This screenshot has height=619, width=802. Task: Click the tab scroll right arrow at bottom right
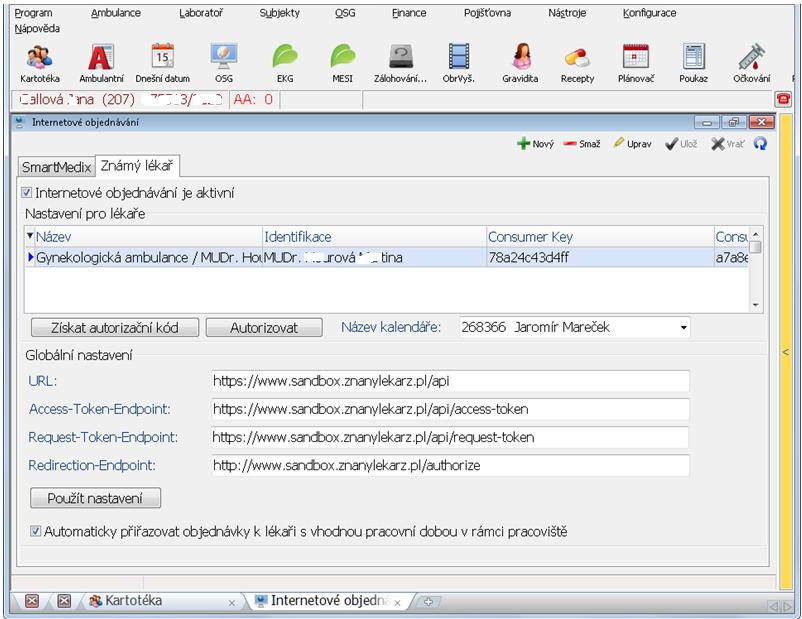[786, 607]
